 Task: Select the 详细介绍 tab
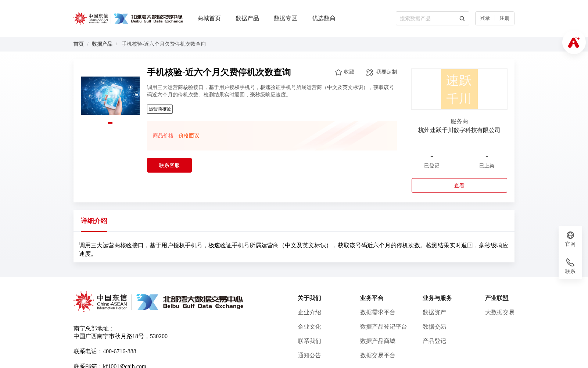pyautogui.click(x=94, y=221)
